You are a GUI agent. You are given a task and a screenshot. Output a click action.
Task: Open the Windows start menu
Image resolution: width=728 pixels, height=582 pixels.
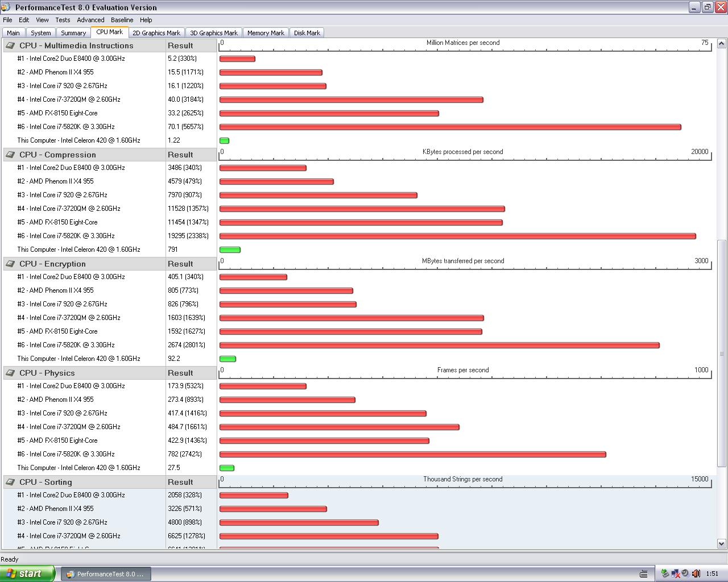[28, 573]
